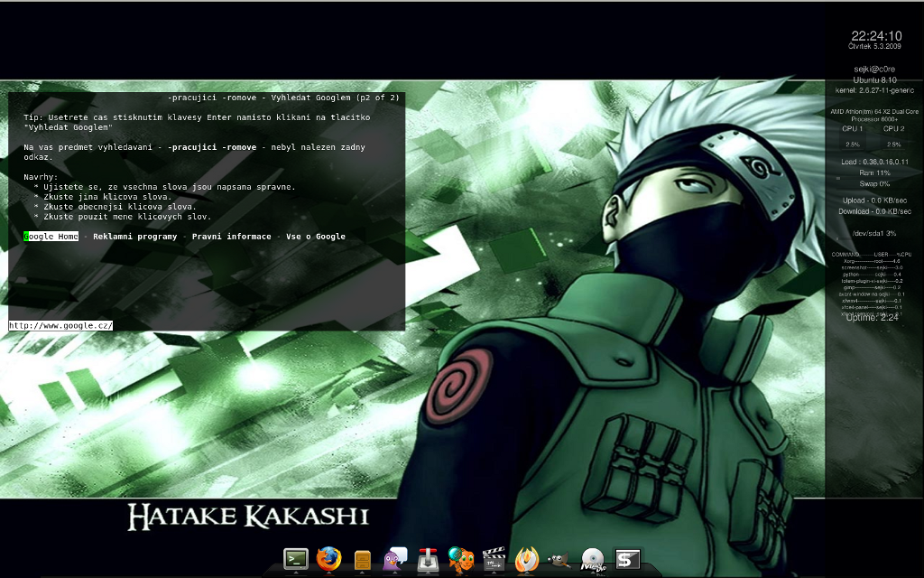Click the page title line showing p2 of 2

tap(283, 98)
